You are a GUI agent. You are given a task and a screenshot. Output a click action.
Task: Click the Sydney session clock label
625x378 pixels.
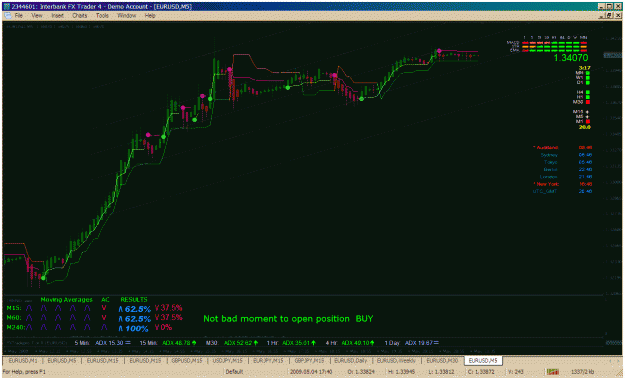[x=549, y=155]
